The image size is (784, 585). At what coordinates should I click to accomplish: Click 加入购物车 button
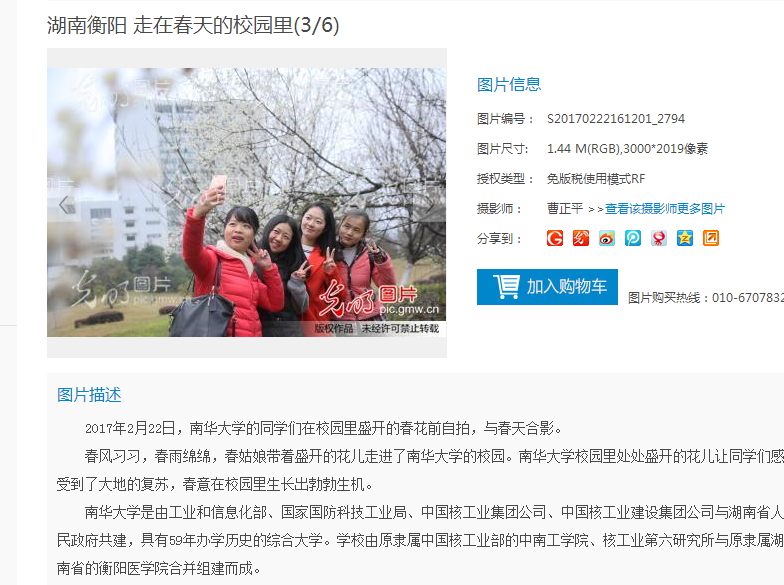547,286
